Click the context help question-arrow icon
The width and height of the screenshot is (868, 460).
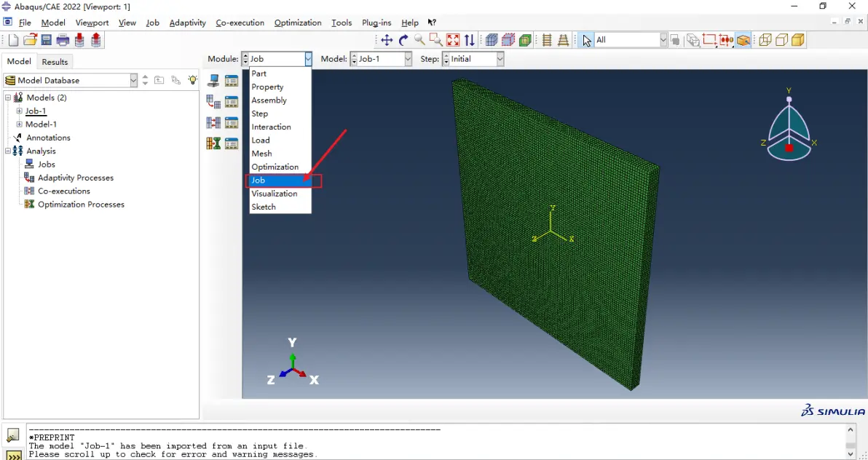[x=432, y=23]
